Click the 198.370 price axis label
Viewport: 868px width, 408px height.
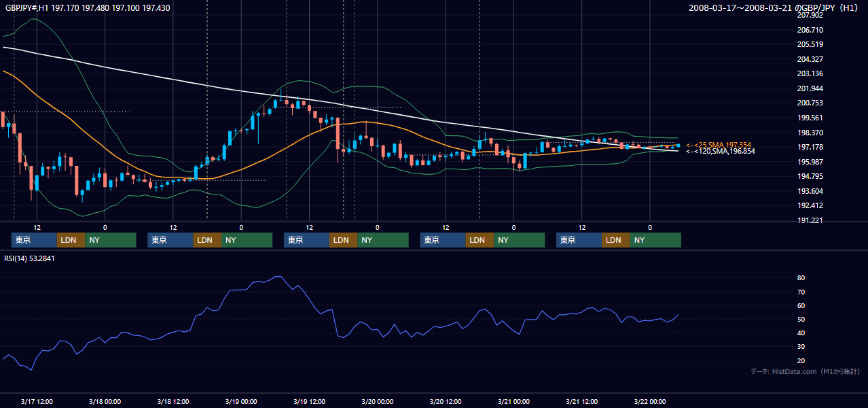pyautogui.click(x=810, y=133)
